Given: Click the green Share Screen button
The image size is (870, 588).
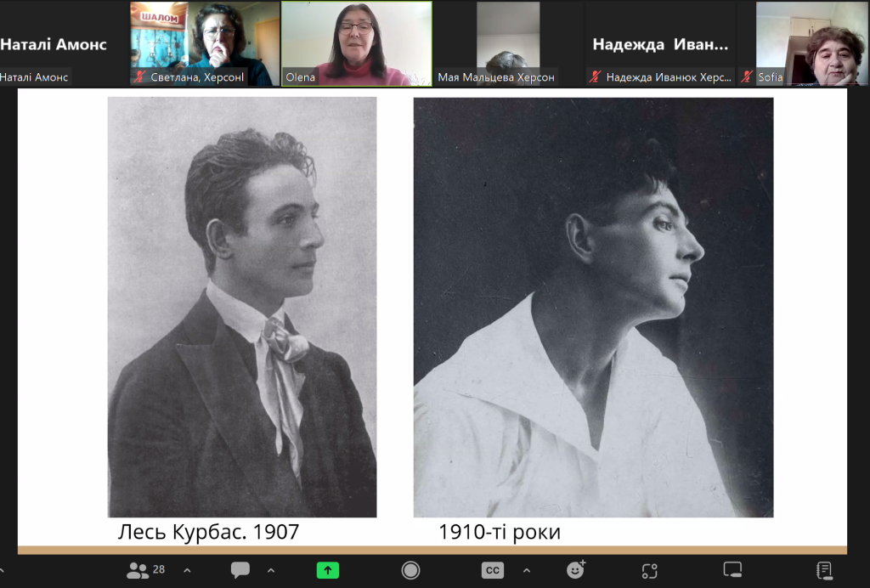Looking at the screenshot, I should tap(328, 570).
